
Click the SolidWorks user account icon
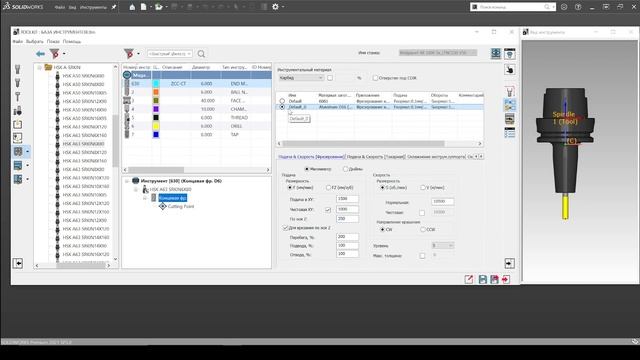[564, 7]
